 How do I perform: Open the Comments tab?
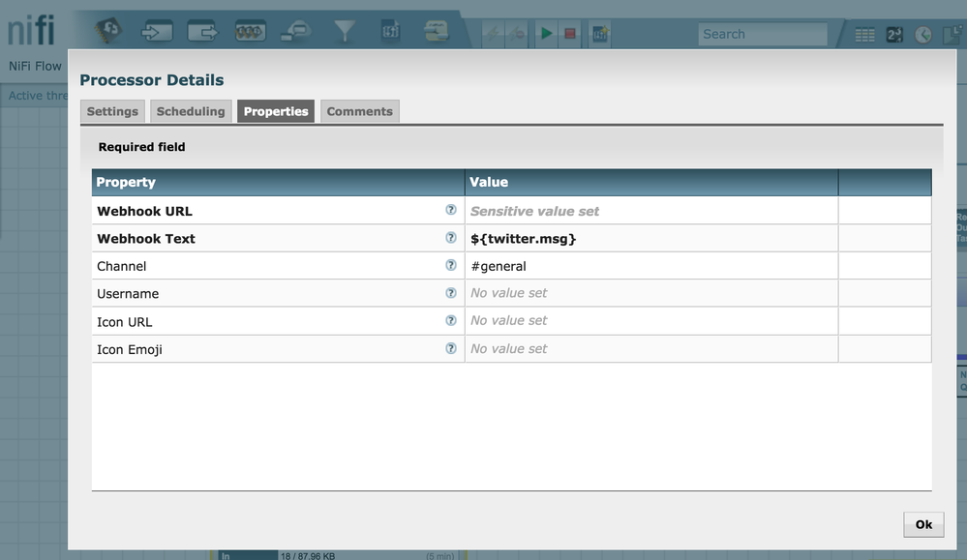359,111
